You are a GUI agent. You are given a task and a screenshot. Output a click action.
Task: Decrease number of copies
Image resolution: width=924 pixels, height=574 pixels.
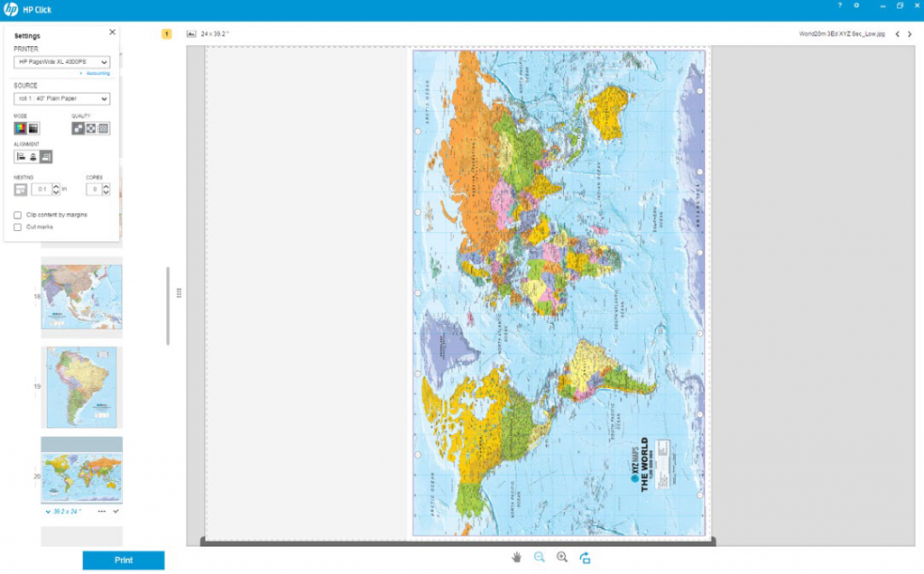(106, 193)
